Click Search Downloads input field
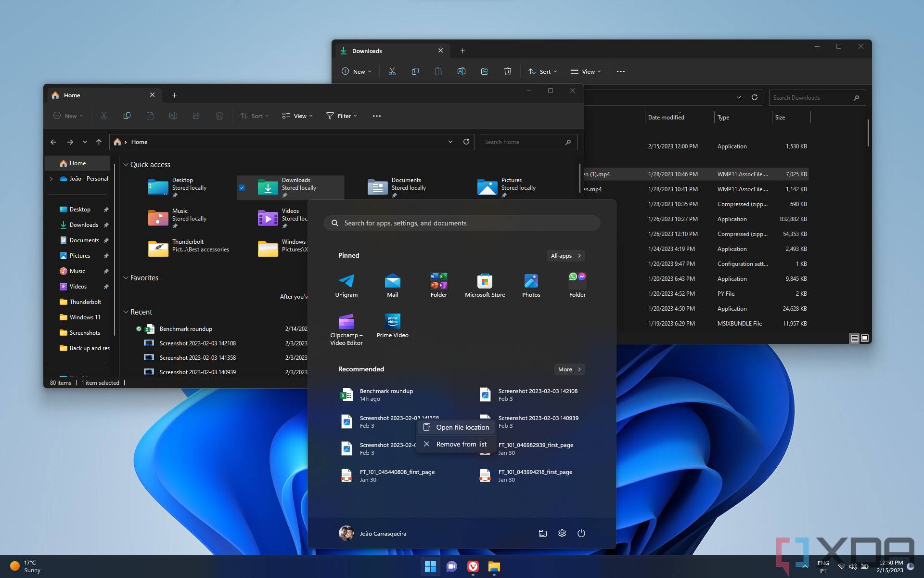The image size is (924, 578). (x=817, y=97)
